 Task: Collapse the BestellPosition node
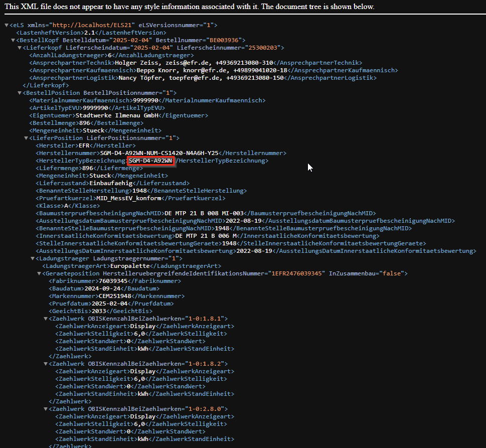(20, 93)
